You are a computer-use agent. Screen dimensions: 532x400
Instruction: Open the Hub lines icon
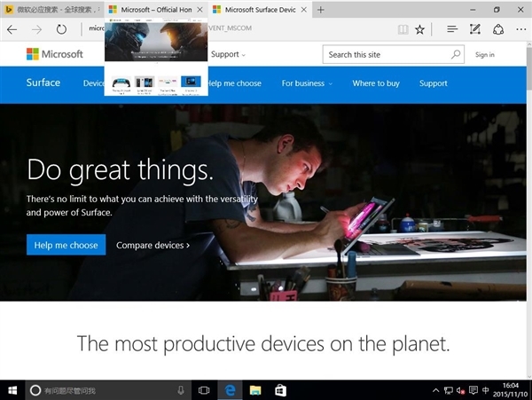tap(452, 29)
